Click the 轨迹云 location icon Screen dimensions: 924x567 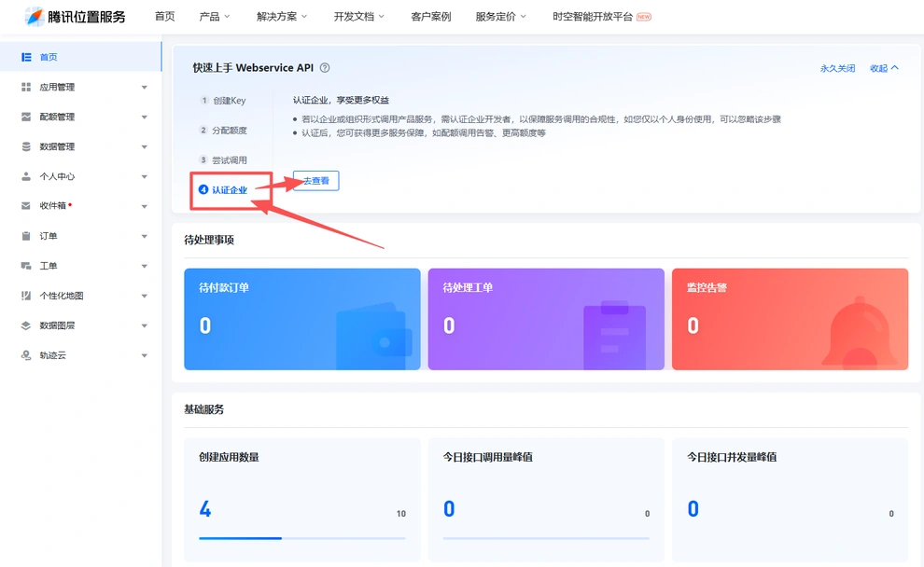[26, 355]
